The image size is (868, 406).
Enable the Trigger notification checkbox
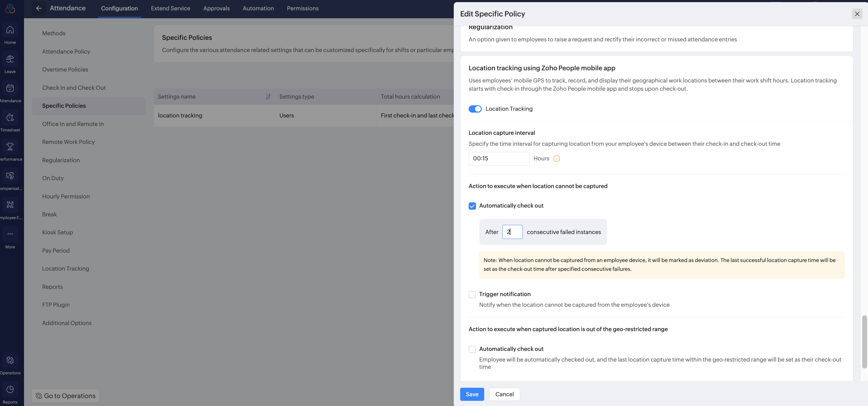472,294
